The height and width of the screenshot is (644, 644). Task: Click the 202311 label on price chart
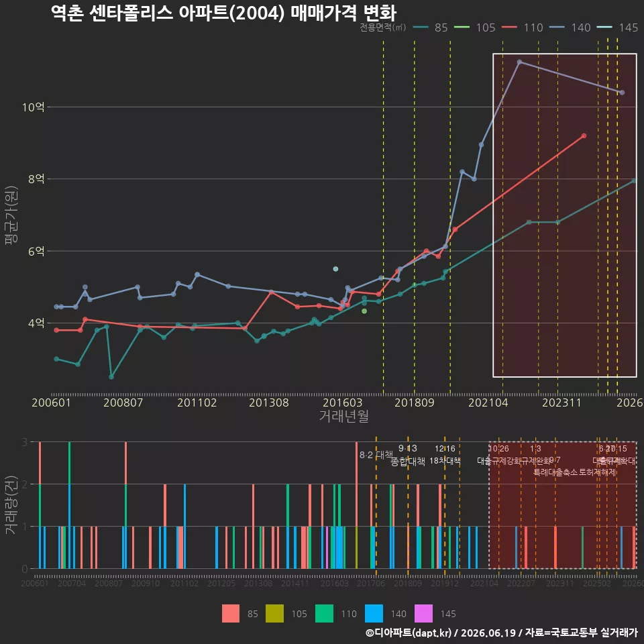click(561, 402)
